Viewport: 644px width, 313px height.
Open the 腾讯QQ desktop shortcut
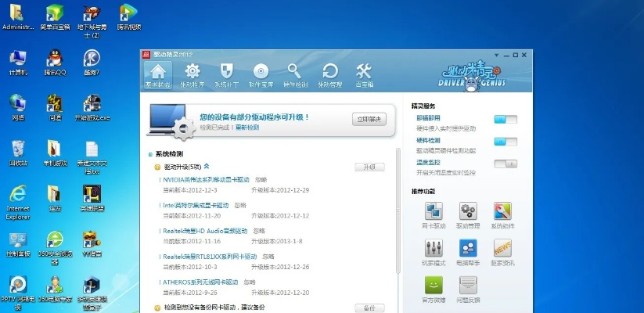[x=54, y=60]
